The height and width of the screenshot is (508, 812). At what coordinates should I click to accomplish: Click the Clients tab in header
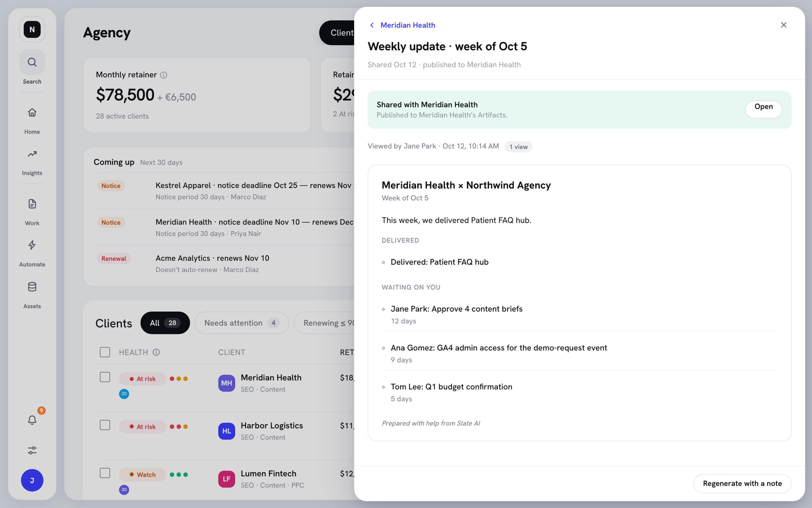[337, 33]
